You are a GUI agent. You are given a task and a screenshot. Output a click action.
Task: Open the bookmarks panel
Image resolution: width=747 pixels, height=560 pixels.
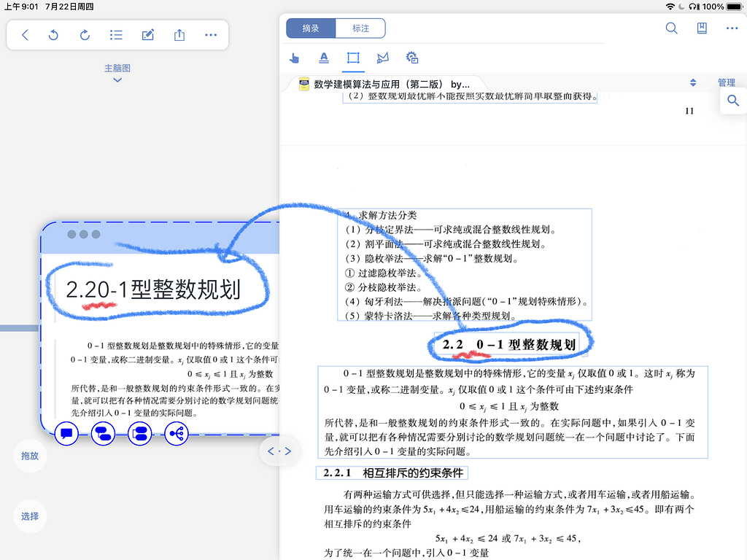(702, 28)
